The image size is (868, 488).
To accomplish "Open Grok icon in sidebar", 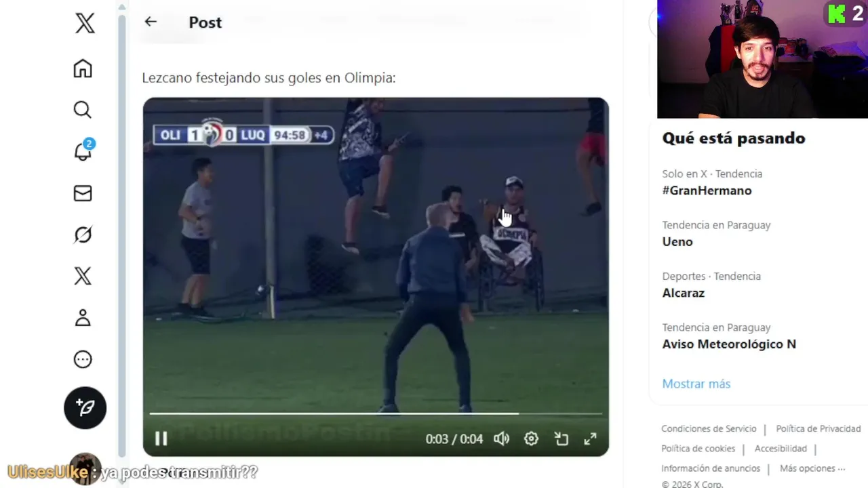I will click(x=83, y=235).
